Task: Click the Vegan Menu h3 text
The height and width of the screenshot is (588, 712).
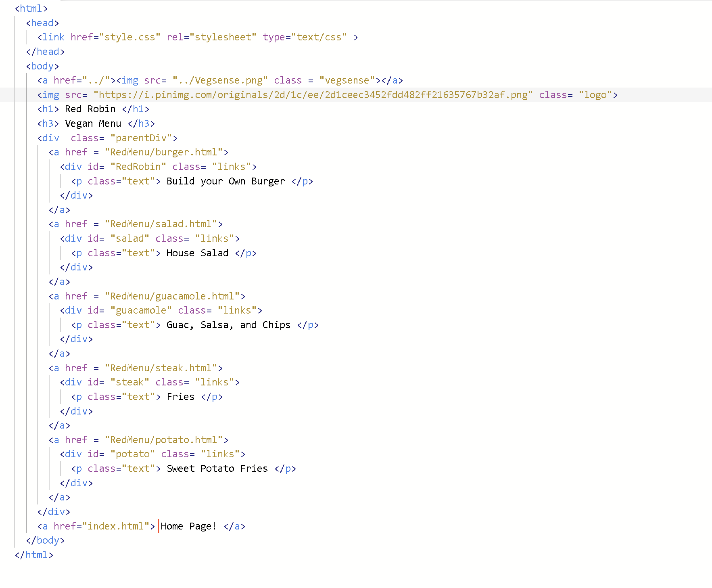Action: point(93,123)
